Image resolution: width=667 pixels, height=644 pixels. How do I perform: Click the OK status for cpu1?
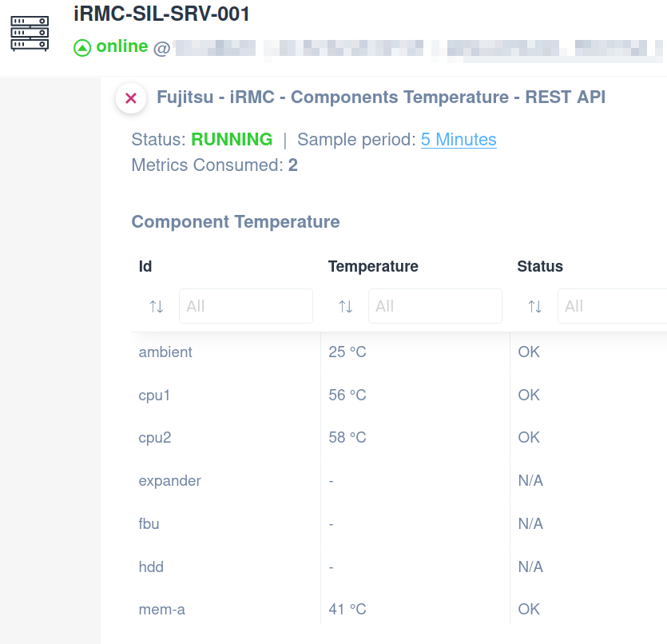tap(529, 395)
